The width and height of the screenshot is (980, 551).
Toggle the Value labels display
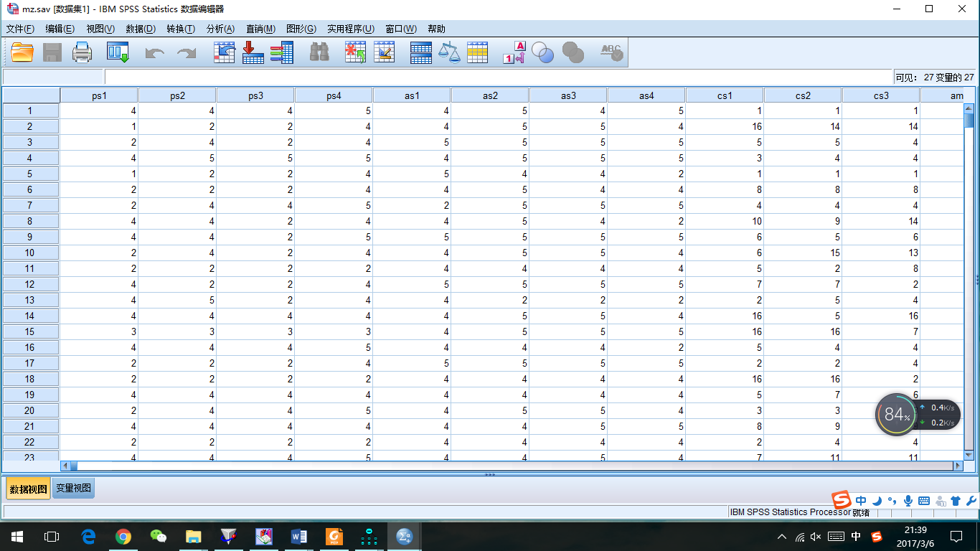[x=514, y=52]
